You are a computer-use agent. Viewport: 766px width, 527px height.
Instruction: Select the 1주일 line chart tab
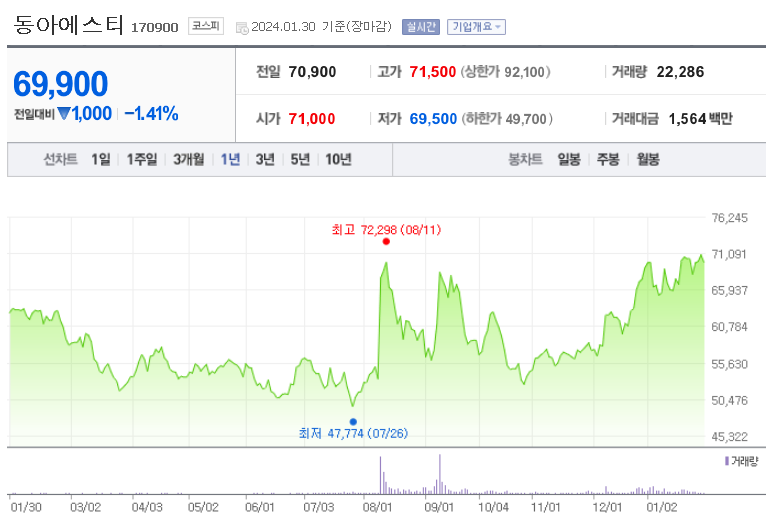(x=142, y=159)
